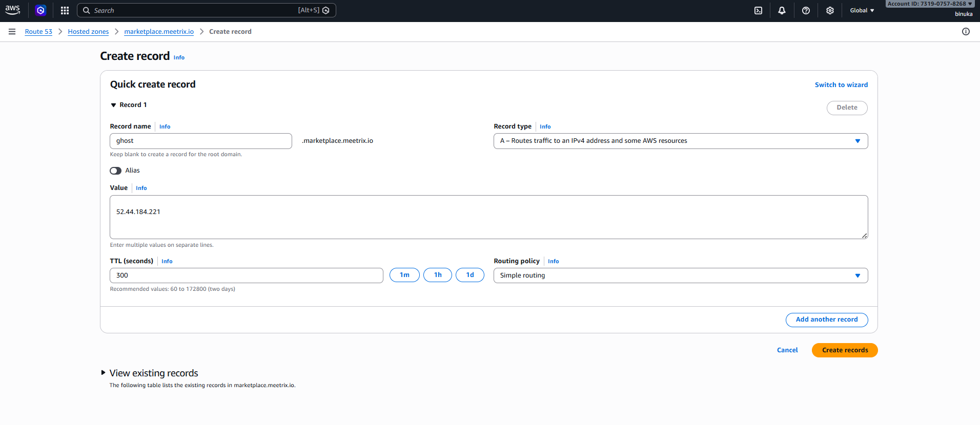The width and height of the screenshot is (980, 425).
Task: Open the settings gear icon
Action: pos(830,10)
